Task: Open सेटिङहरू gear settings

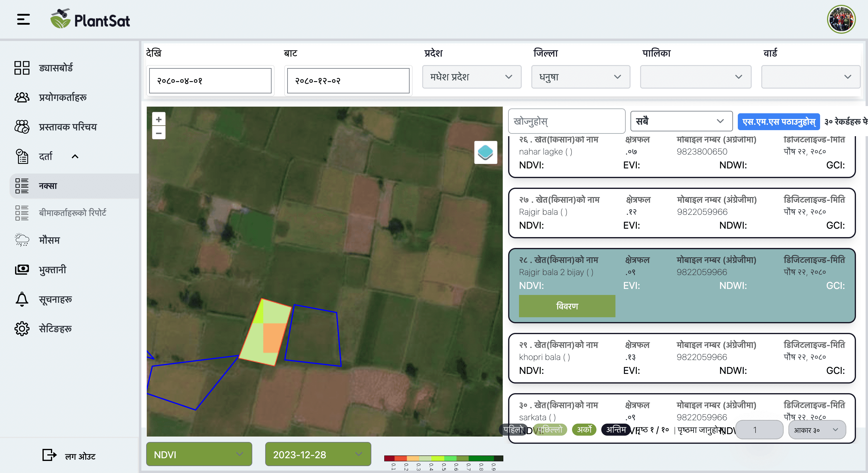Action: pyautogui.click(x=55, y=328)
